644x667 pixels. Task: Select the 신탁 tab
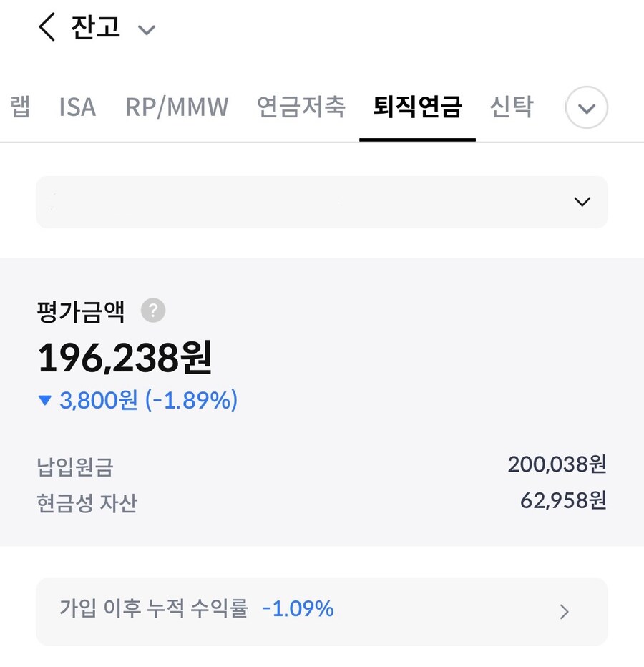[x=512, y=107]
